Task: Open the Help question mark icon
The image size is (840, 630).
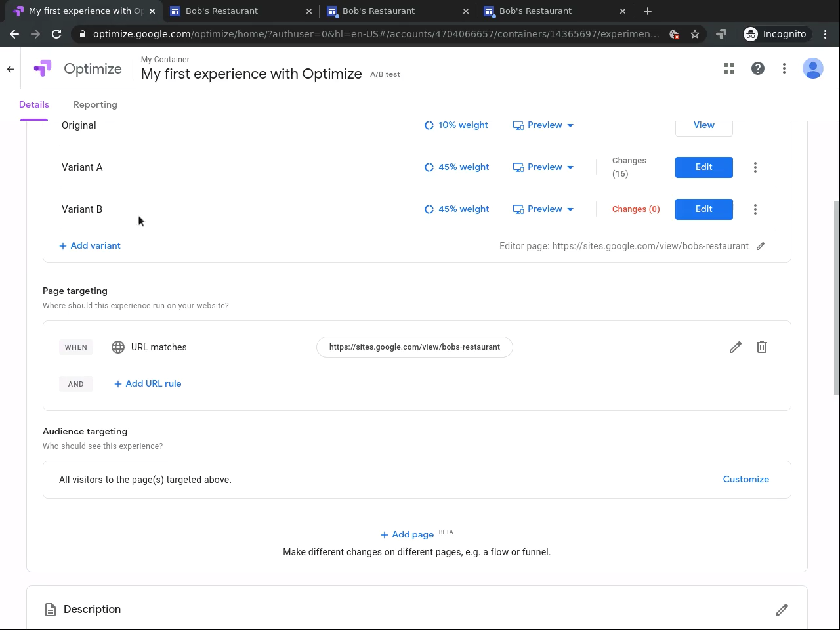Action: 758,68
